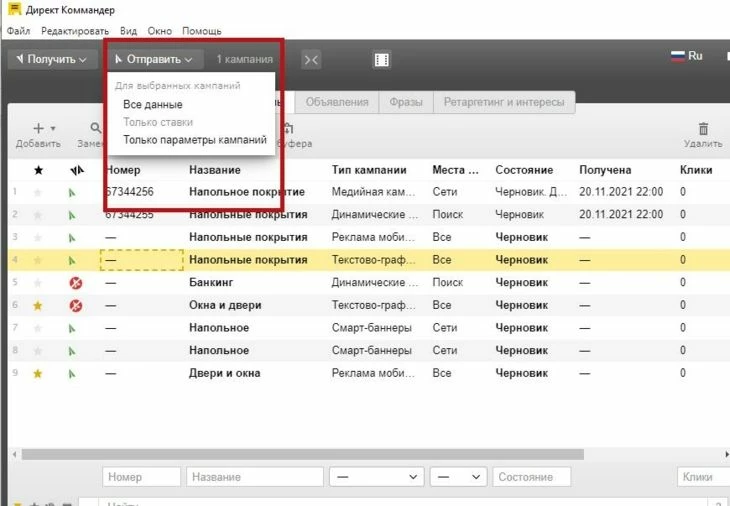Click green status icon in row 8
730x506 pixels.
tap(72, 351)
